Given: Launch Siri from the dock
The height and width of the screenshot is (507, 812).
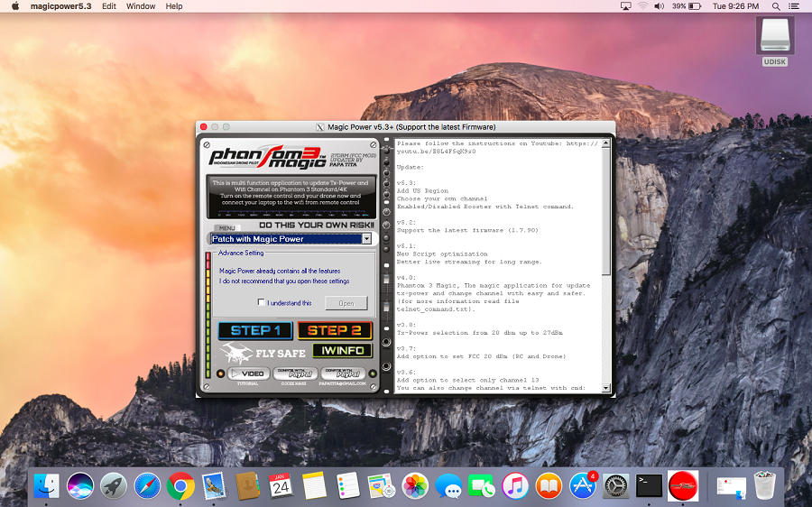Looking at the screenshot, I should click(79, 486).
